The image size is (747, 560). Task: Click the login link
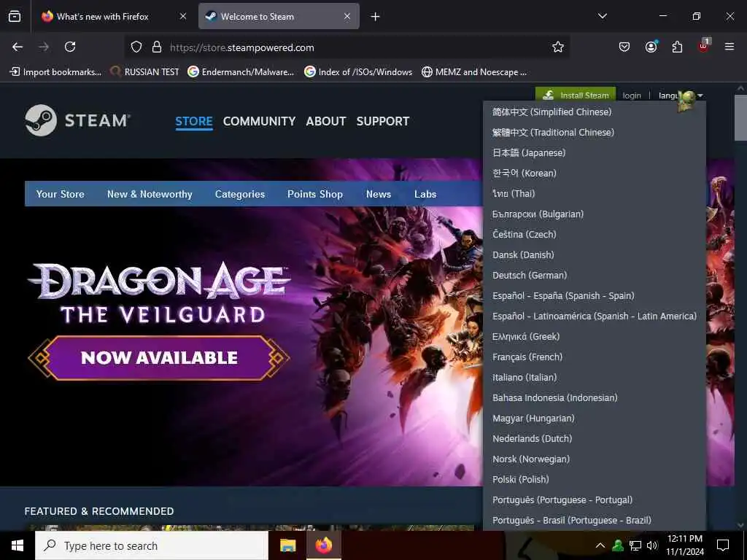[632, 96]
